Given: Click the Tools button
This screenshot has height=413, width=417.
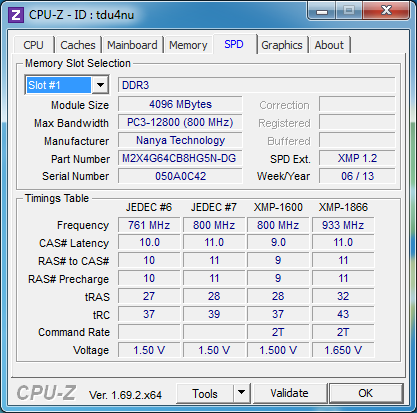Looking at the screenshot, I should pyautogui.click(x=205, y=393).
